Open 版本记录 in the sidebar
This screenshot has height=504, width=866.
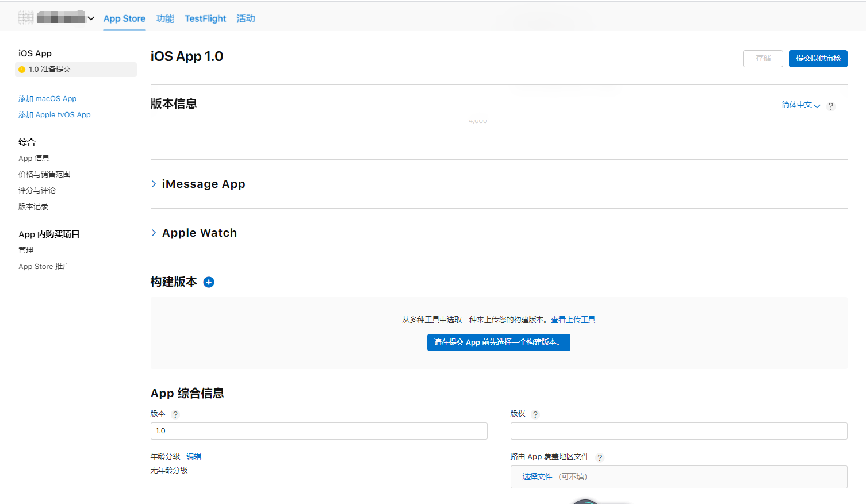[33, 207]
